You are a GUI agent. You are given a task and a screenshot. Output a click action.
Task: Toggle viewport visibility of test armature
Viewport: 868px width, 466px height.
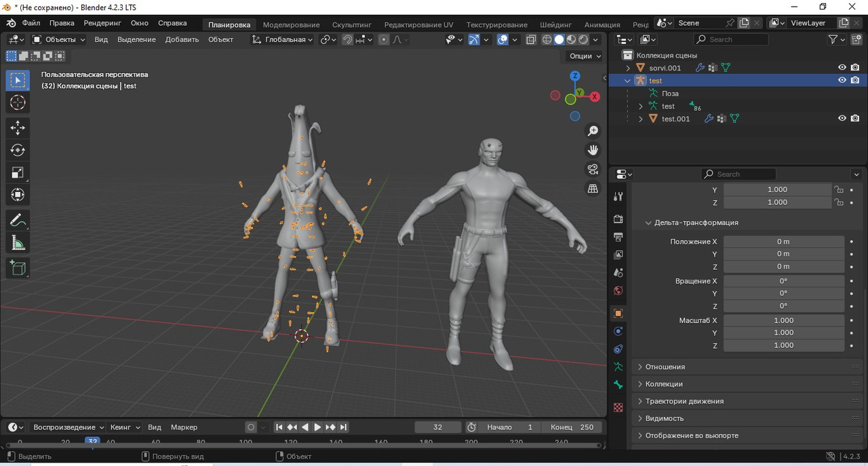tap(842, 80)
